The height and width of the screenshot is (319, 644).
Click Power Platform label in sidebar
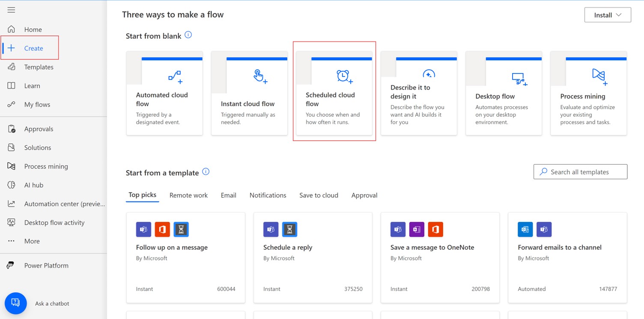tap(46, 266)
